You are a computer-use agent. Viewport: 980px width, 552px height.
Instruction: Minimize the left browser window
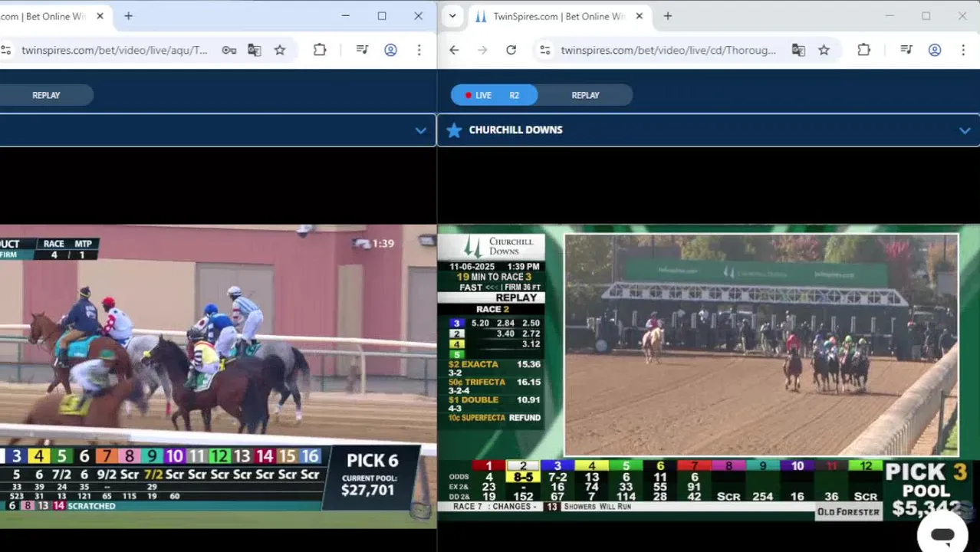point(345,16)
